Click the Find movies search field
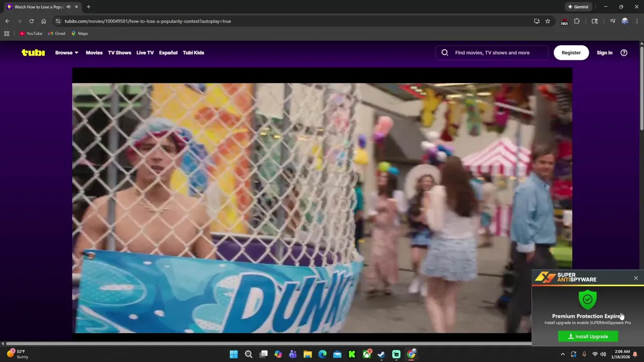Image resolution: width=644 pixels, height=362 pixels. point(492,52)
